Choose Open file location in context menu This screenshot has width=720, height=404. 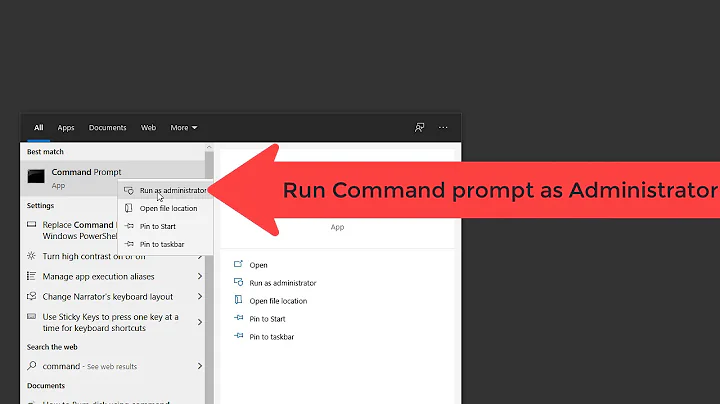click(x=165, y=208)
